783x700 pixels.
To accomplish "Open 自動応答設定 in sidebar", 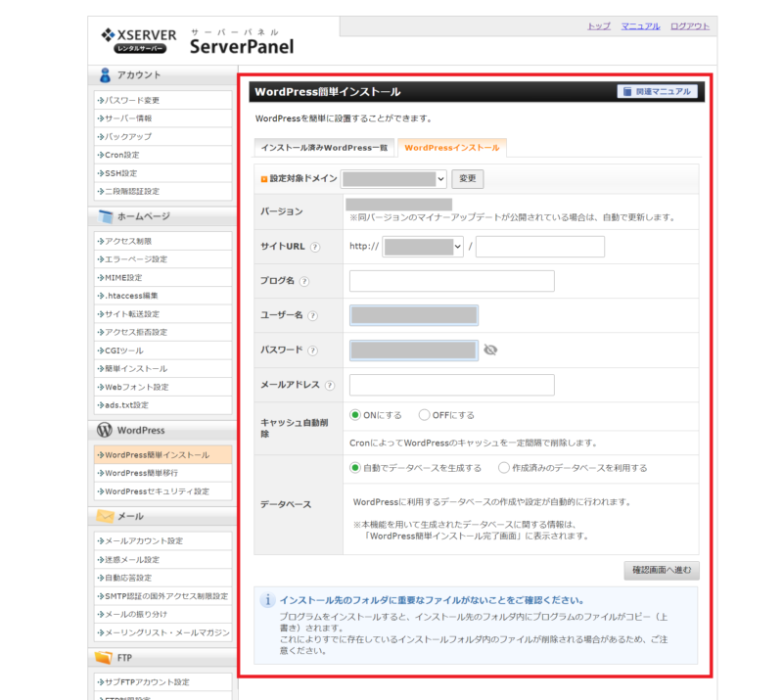I will [162, 578].
